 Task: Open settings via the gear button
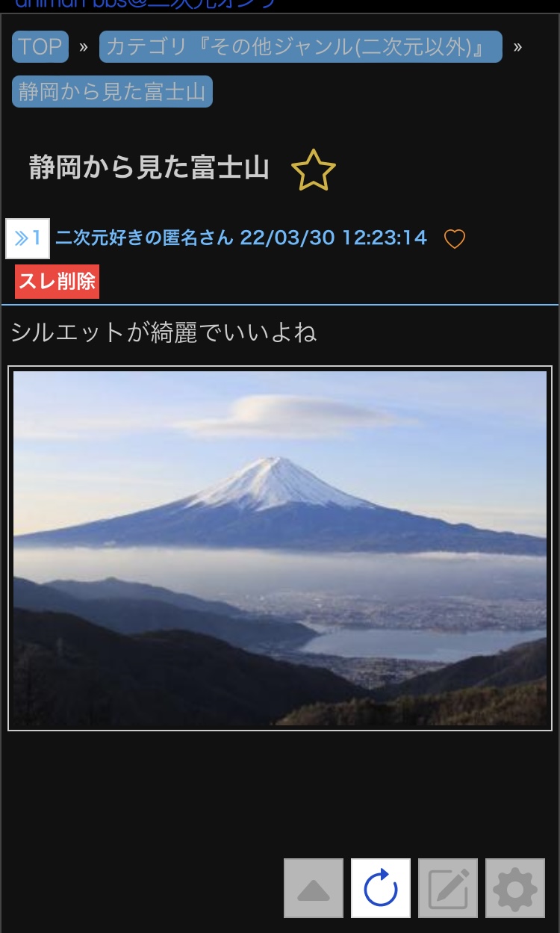coord(515,888)
